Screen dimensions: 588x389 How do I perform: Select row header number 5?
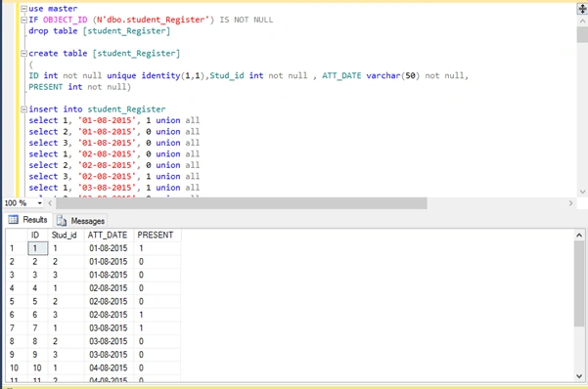17,302
